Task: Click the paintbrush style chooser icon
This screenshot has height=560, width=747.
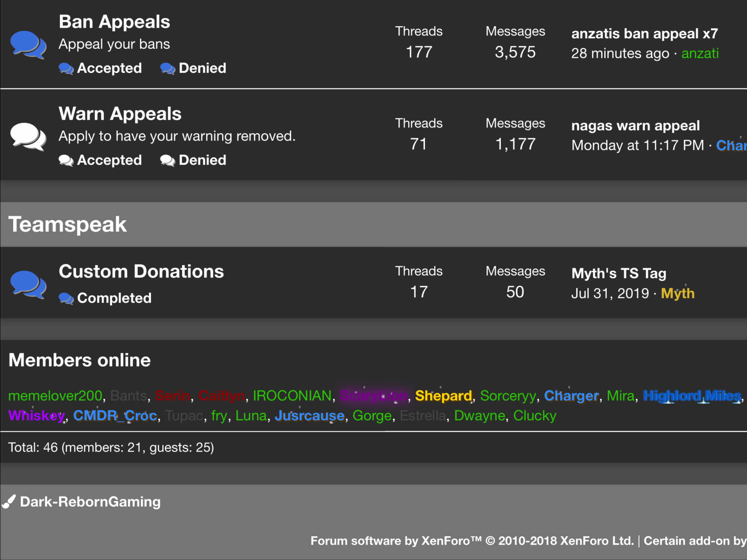Action: tap(9, 502)
